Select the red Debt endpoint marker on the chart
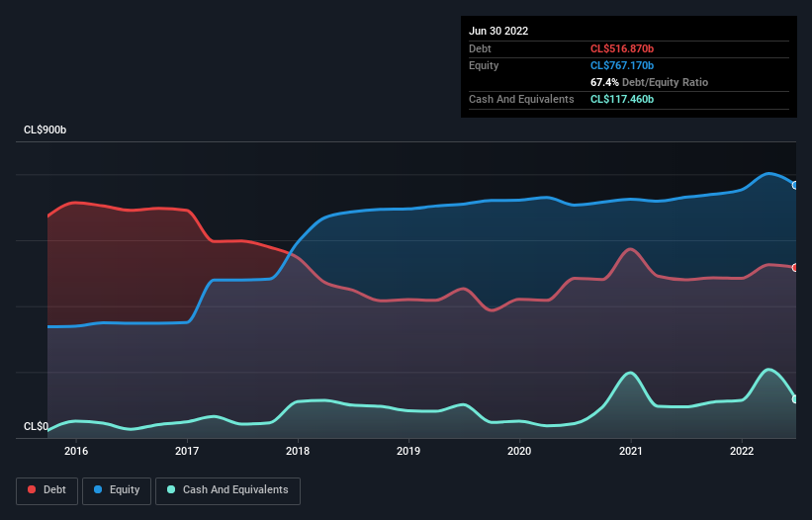812x520 pixels. coord(795,268)
